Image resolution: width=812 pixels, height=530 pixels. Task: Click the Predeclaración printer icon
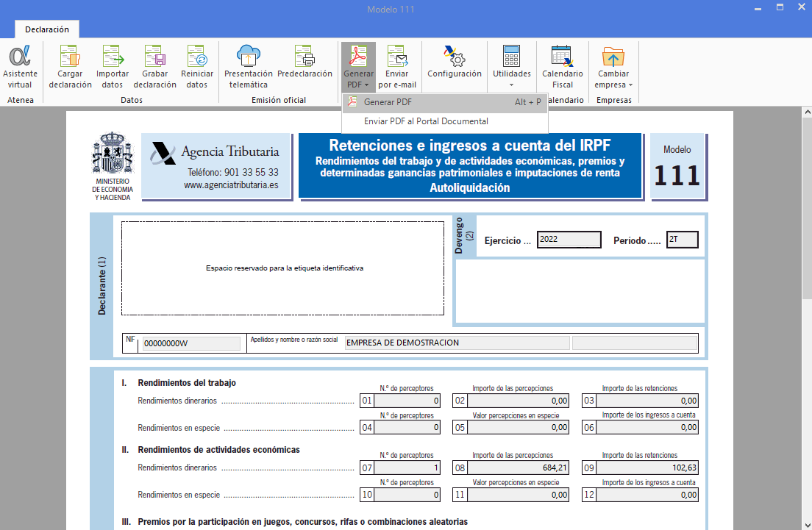304,57
